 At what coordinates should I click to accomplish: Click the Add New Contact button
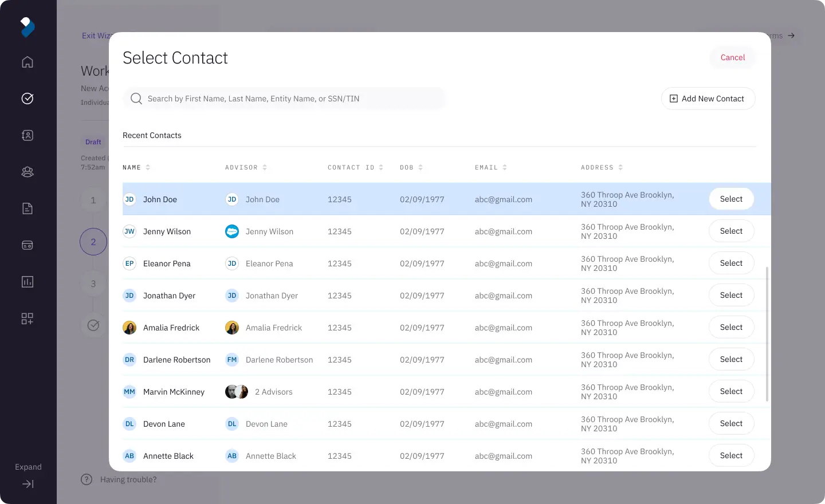708,99
